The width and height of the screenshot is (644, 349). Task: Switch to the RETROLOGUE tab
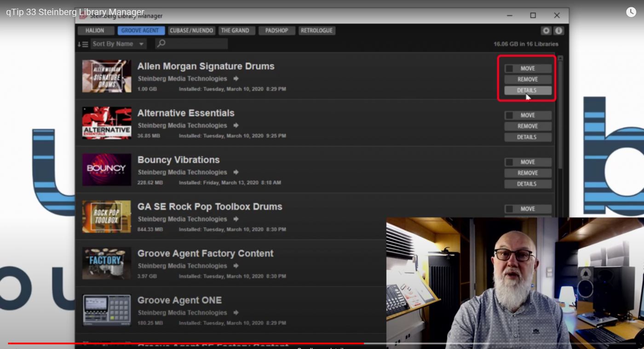point(317,30)
